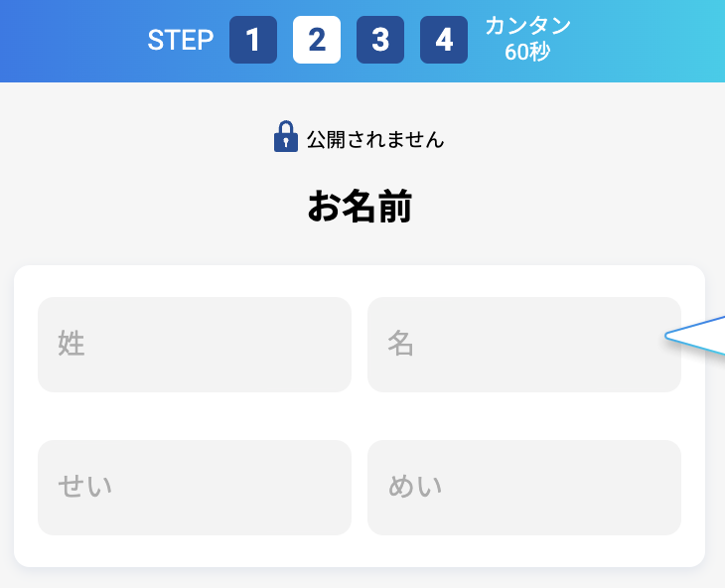The height and width of the screenshot is (588, 725).
Task: Click the 60秒 text in header
Action: tap(527, 53)
